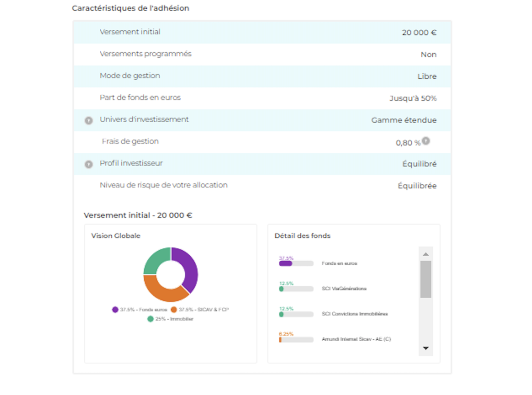
Task: Click the SCI ViaGénérations percentage bar
Action: [296, 289]
